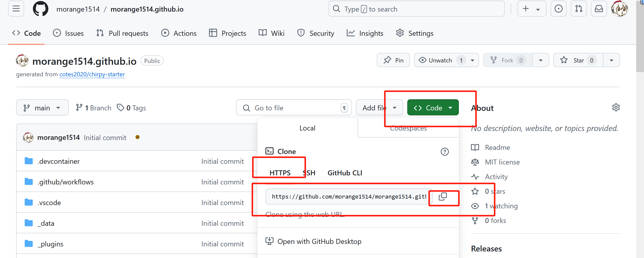Select the SSH clone option
Image resolution: width=644 pixels, height=258 pixels.
pos(309,173)
